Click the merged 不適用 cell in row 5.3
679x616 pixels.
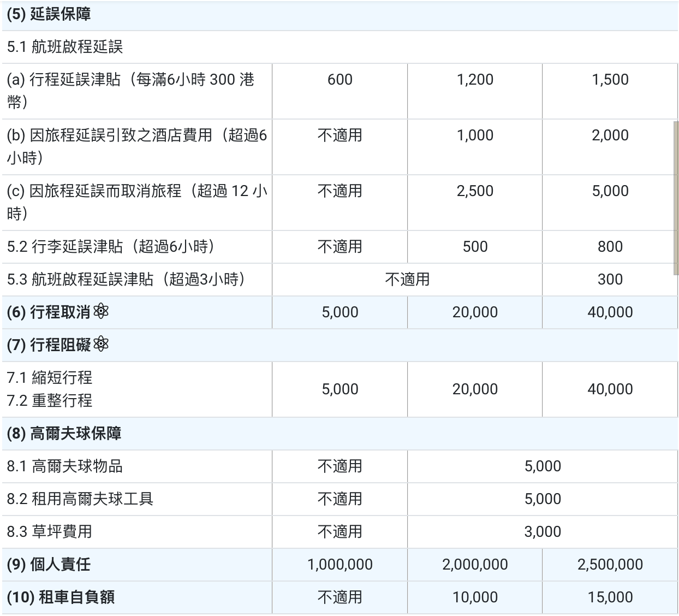(x=407, y=280)
